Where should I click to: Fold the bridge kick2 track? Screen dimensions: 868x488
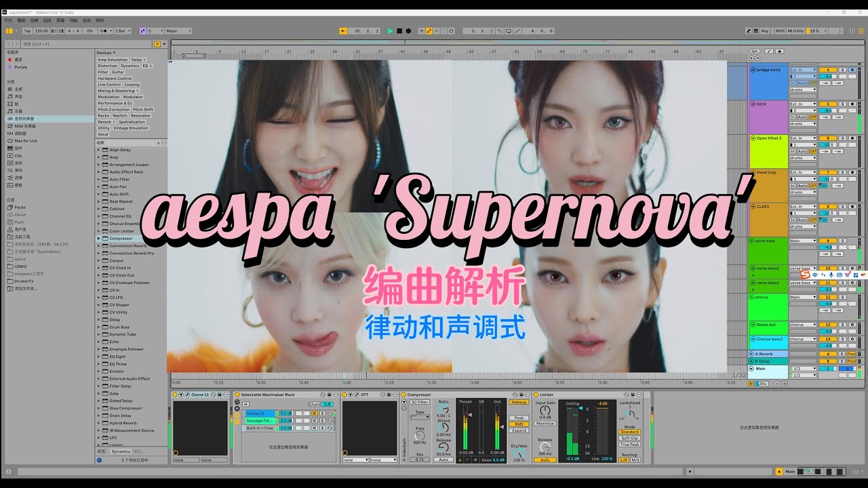[753, 70]
